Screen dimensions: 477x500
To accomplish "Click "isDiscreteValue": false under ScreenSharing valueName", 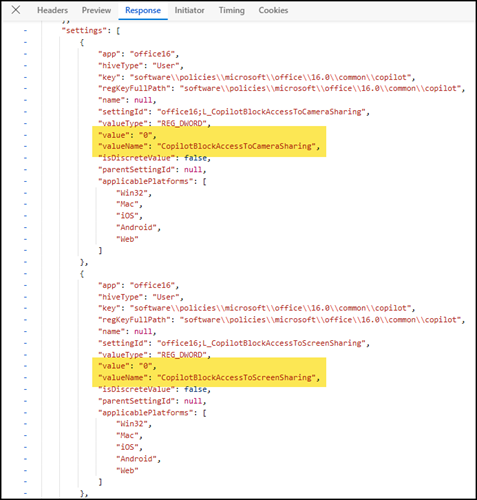I will (x=155, y=389).
